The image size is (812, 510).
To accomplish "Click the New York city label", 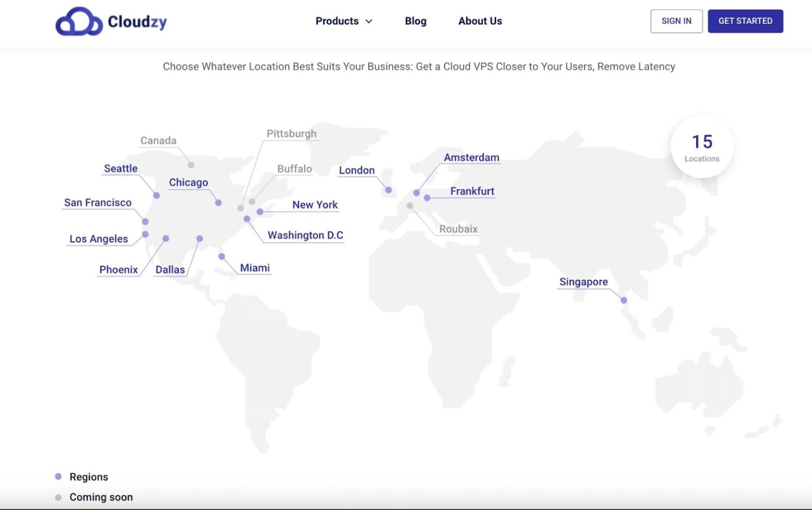I will pos(315,205).
